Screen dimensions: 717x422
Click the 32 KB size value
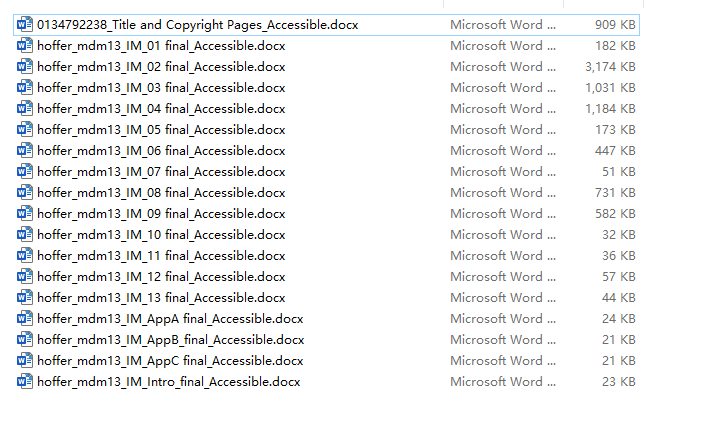(619, 235)
